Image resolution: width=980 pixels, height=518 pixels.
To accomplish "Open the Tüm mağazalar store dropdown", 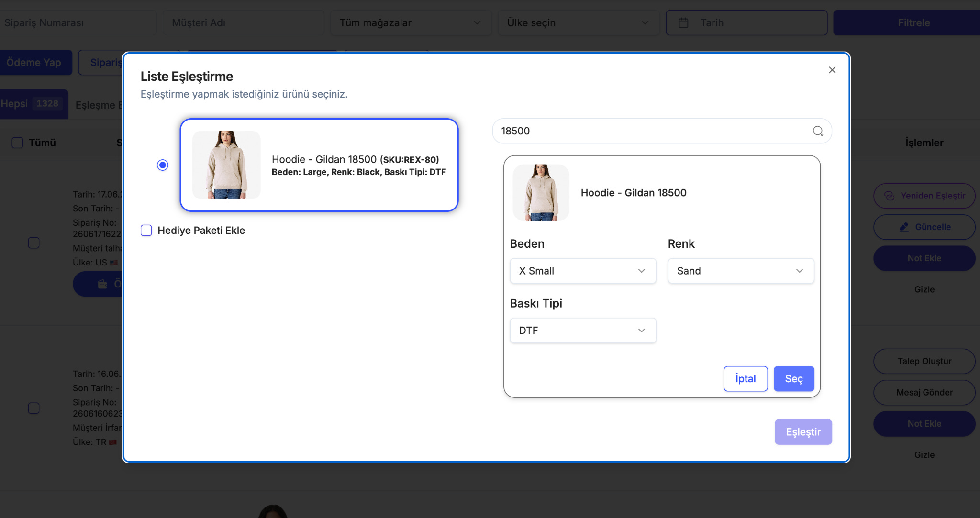I will tap(411, 22).
